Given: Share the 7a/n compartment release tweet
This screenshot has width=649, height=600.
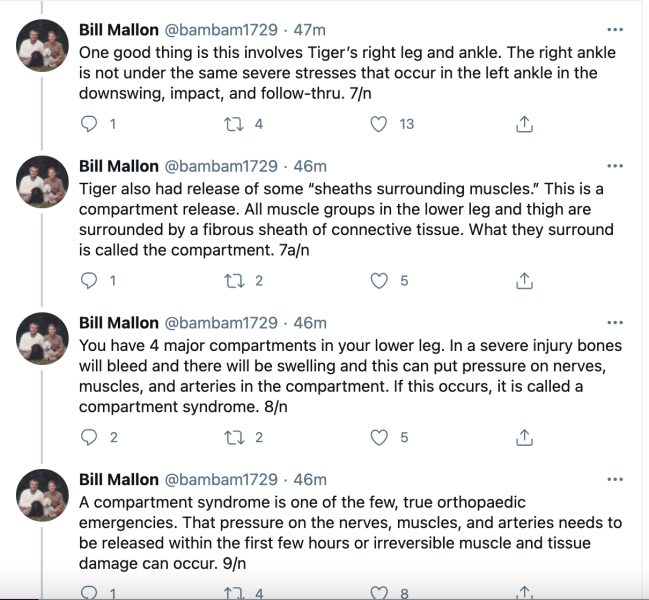Looking at the screenshot, I should pyautogui.click(x=523, y=281).
